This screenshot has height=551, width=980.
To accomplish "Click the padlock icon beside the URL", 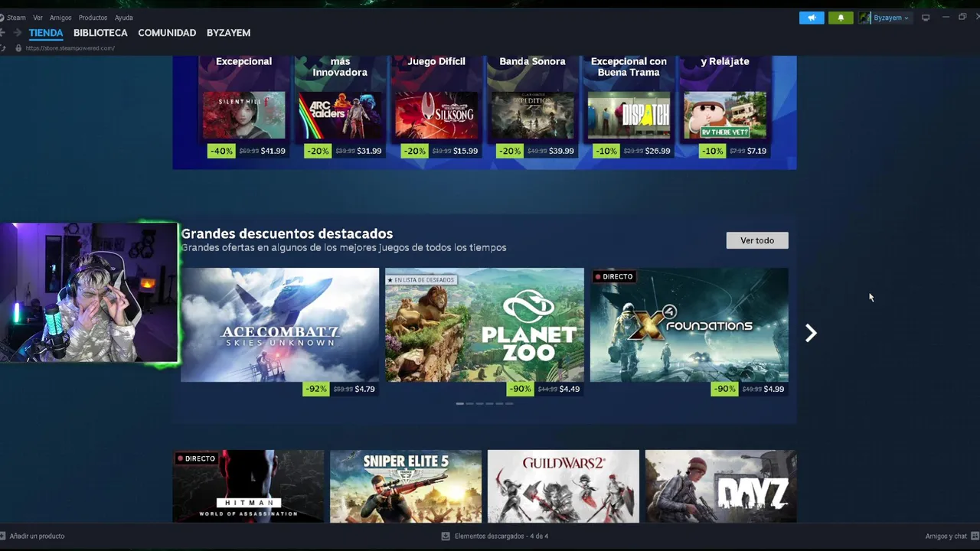I will point(18,47).
